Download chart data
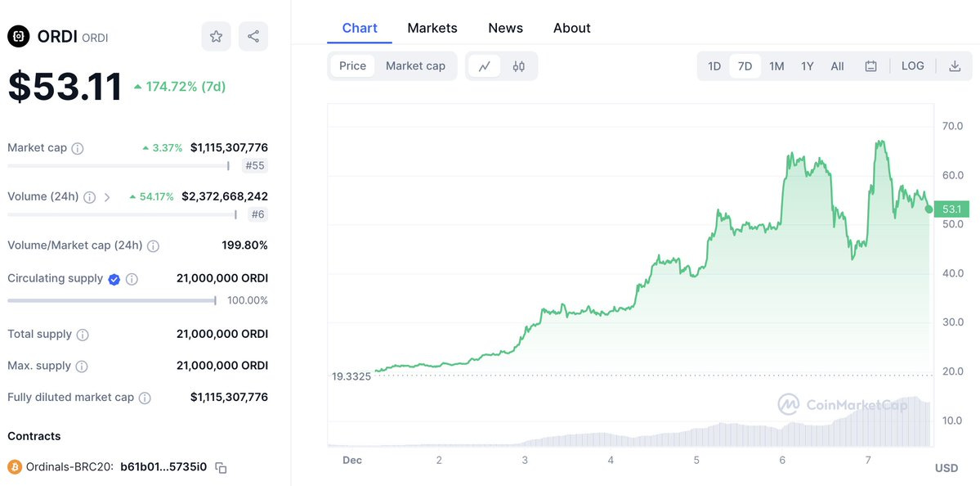 tap(955, 66)
